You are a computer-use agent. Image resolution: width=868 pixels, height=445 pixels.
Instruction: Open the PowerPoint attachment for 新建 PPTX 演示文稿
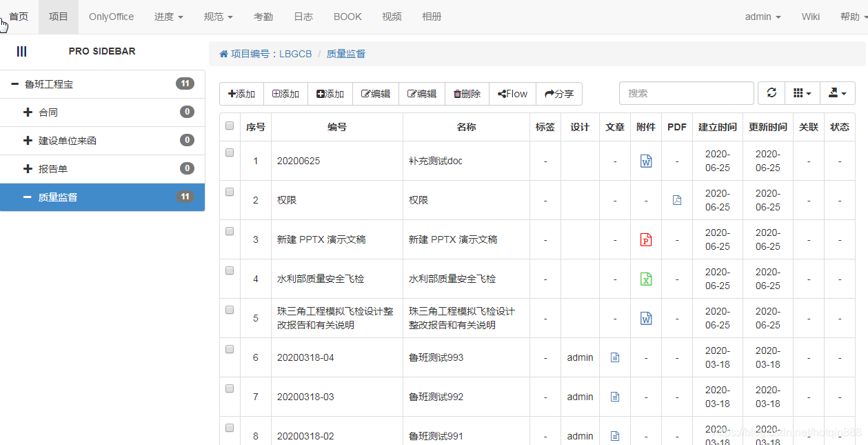[x=646, y=239]
